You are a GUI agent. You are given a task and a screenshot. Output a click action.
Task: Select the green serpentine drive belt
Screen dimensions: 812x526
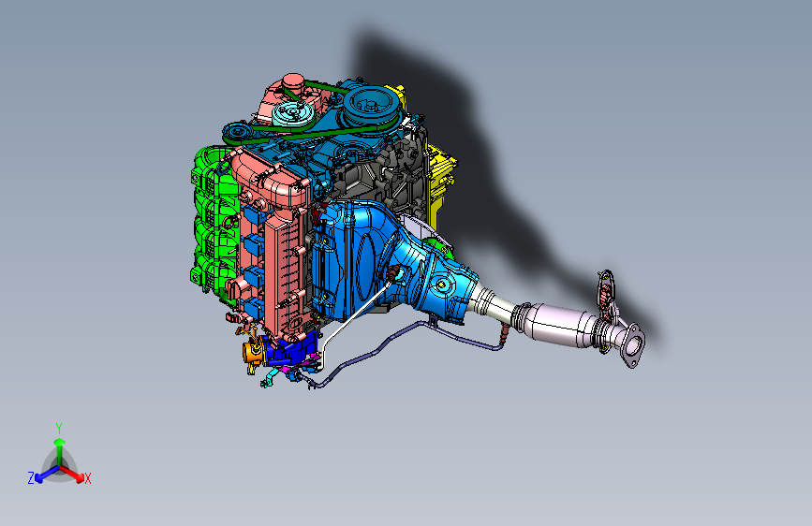pos(312,129)
